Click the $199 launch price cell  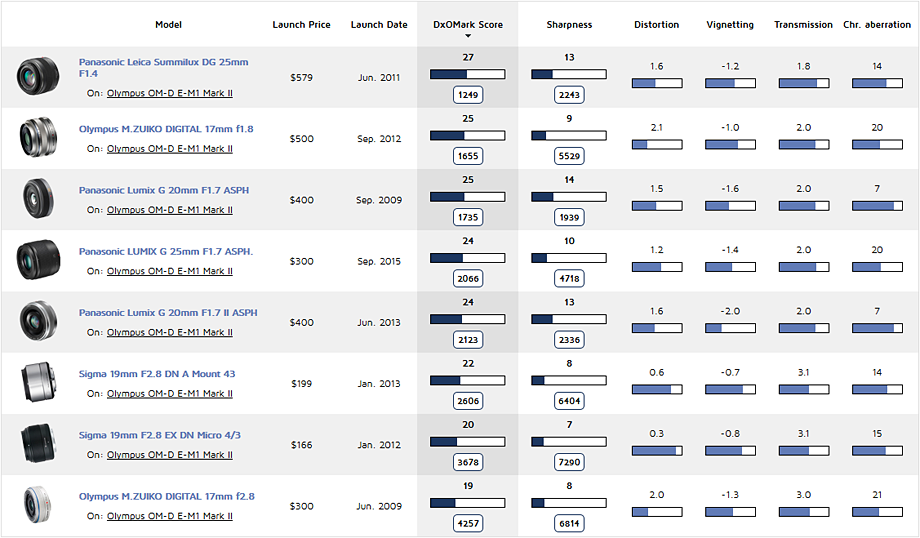tap(301, 384)
